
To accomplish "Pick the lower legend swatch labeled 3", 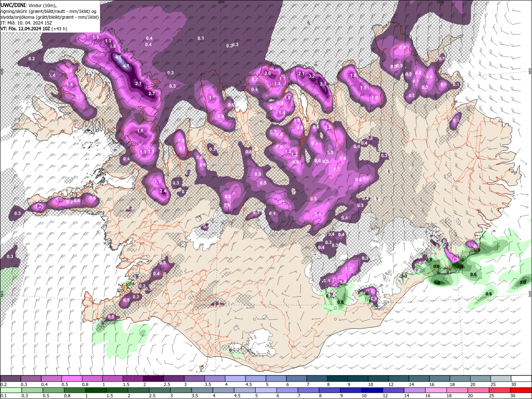I will (x=181, y=391).
